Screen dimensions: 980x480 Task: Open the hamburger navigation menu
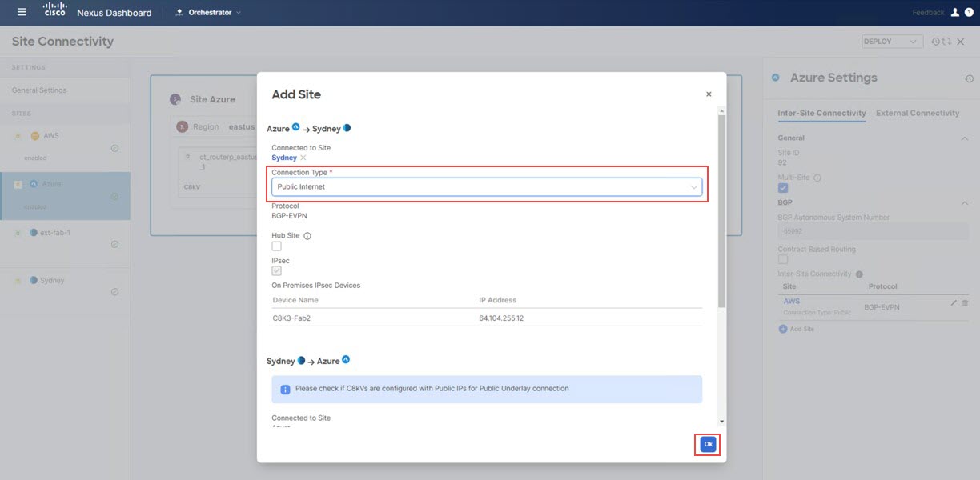click(22, 12)
